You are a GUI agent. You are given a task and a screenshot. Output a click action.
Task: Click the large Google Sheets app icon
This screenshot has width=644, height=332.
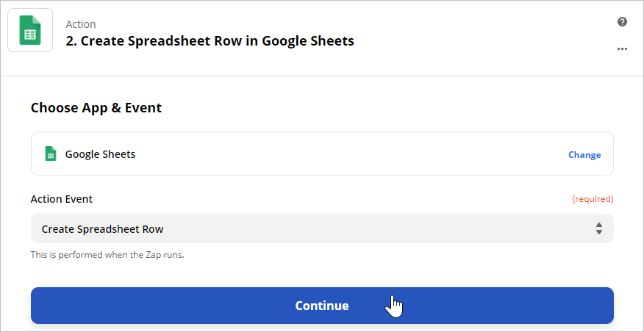[30, 30]
